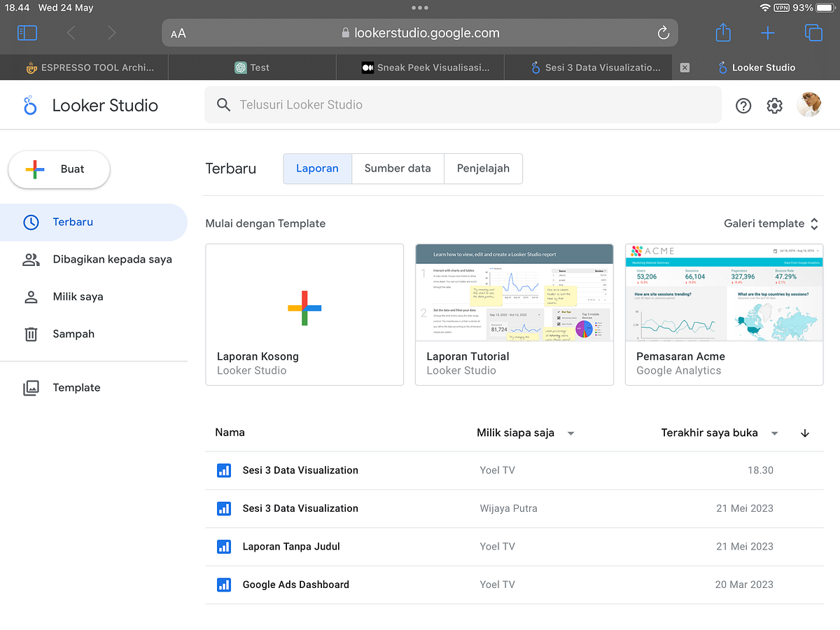Image resolution: width=840 pixels, height=630 pixels.
Task: Open the Sampah trash section
Action: (94, 334)
